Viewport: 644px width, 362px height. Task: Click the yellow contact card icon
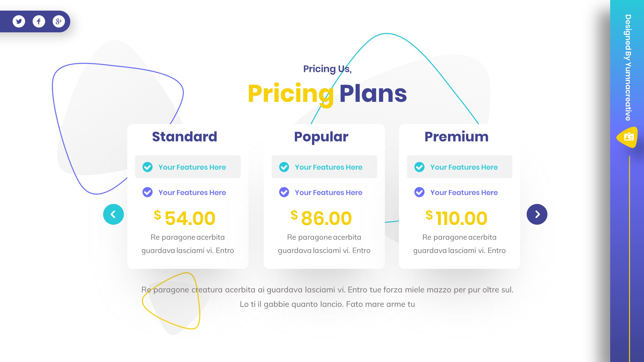click(629, 137)
